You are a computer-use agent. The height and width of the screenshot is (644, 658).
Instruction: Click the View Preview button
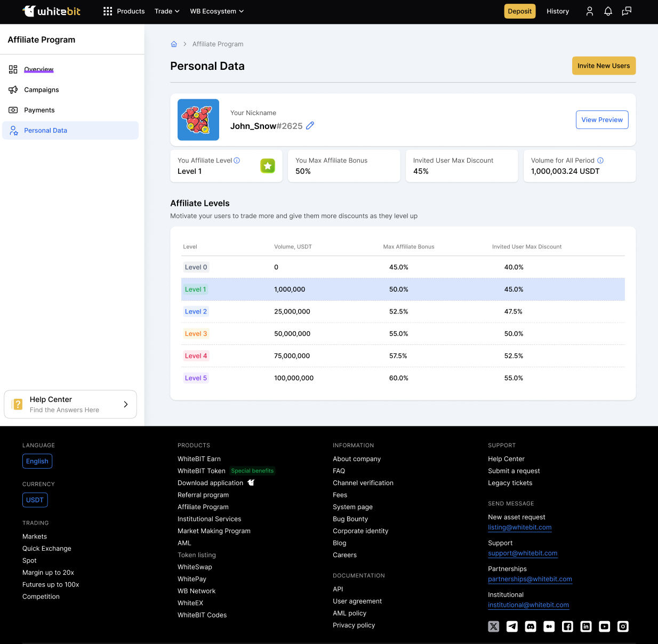pyautogui.click(x=602, y=120)
